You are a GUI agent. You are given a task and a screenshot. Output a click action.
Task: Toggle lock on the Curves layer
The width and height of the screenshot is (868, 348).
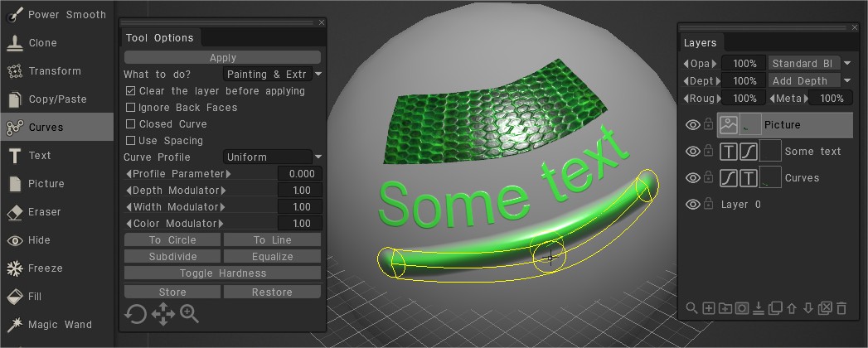click(708, 177)
